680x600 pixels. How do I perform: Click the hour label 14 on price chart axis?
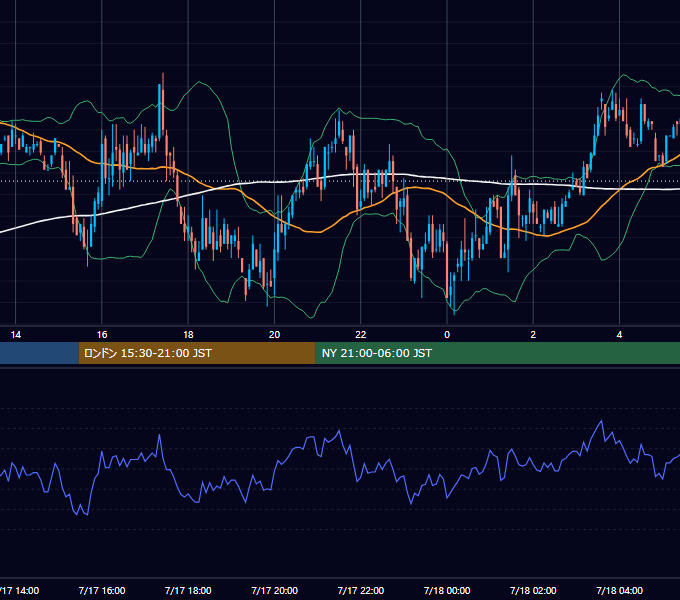(x=16, y=335)
